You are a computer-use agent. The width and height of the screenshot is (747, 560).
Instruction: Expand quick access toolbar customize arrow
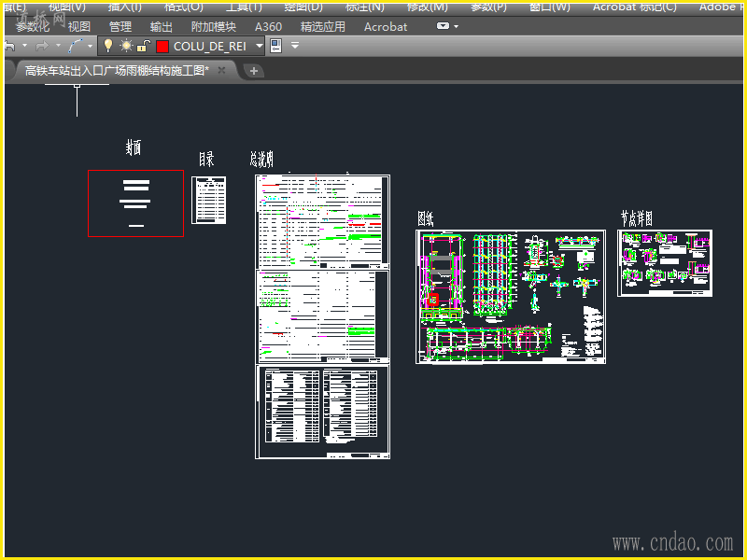295,46
